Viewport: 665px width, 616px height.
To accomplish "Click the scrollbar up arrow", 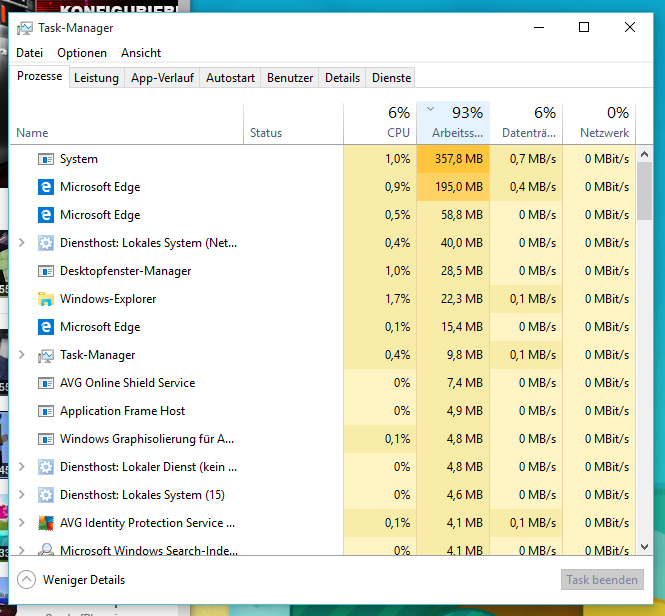I will [x=645, y=154].
